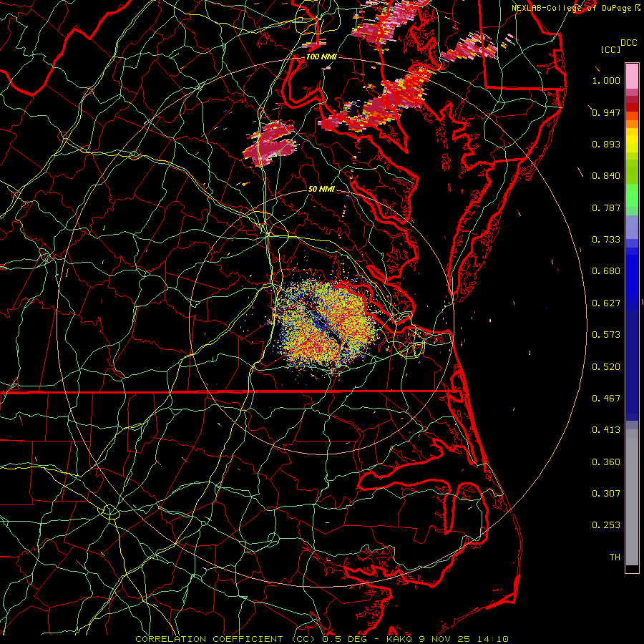Pick the bright green segment of the color bar
This screenshot has height=644, width=644.
click(x=632, y=195)
